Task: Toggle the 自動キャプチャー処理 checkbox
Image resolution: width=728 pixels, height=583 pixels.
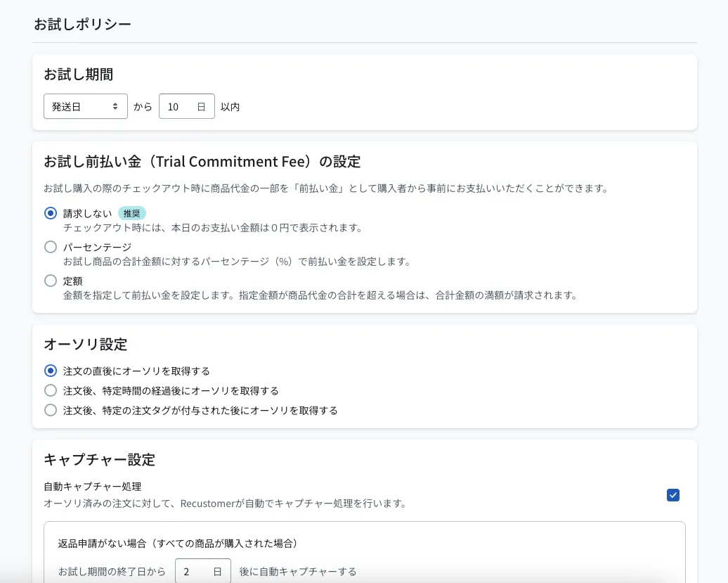Action: tap(672, 495)
